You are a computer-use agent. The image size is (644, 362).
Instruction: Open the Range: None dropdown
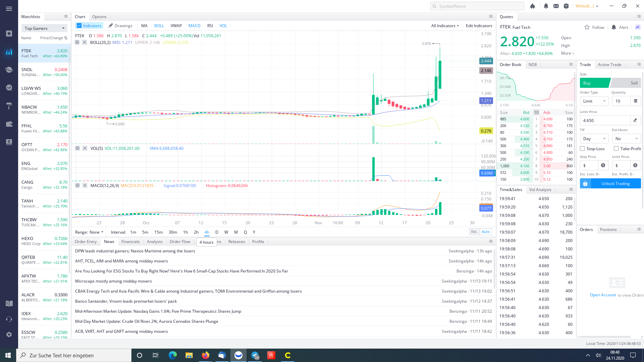(x=89, y=232)
